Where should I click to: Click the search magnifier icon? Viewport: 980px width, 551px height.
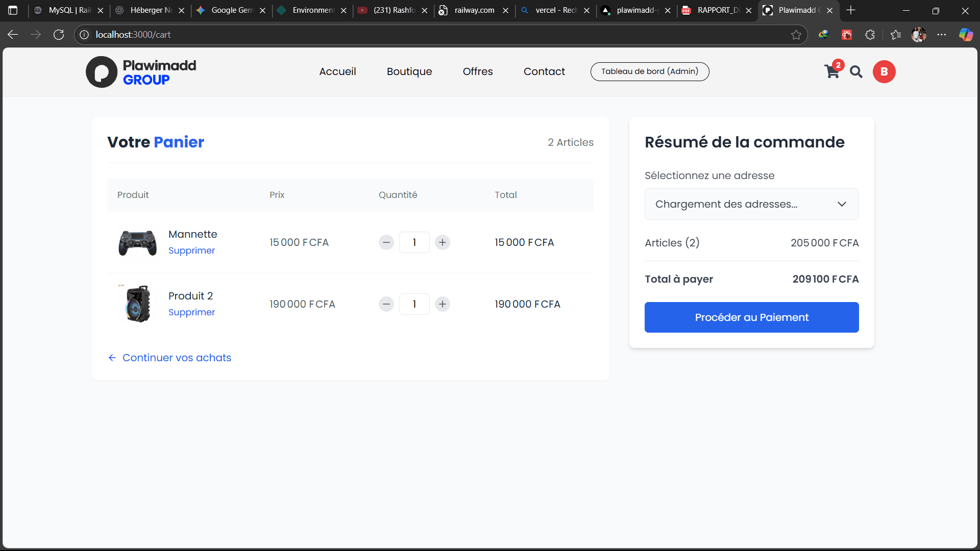(856, 72)
